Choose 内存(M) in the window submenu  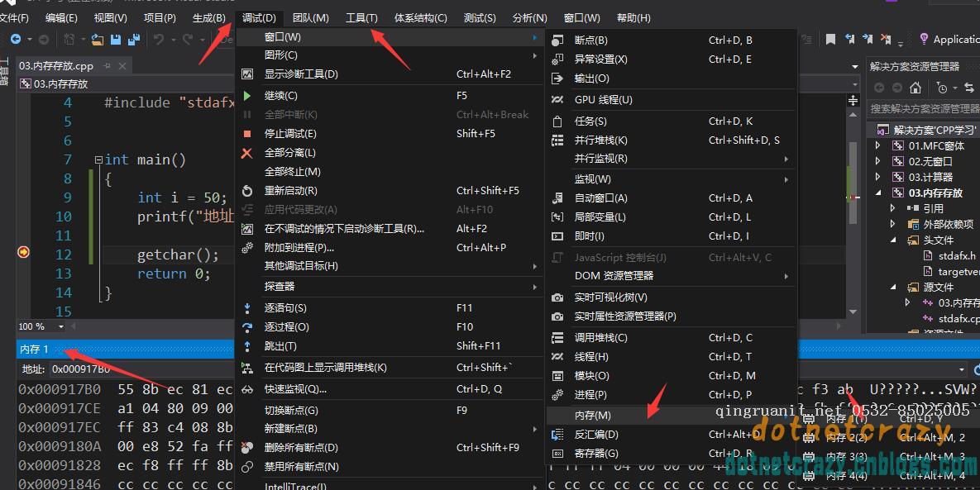click(x=672, y=415)
